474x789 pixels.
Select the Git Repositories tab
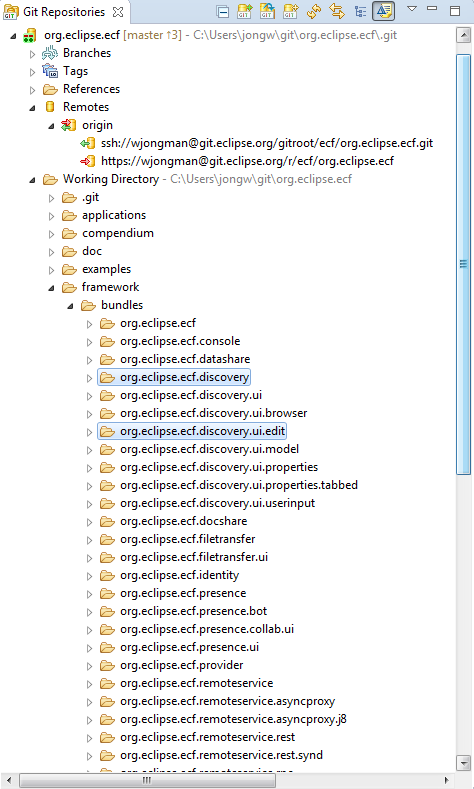[64, 12]
